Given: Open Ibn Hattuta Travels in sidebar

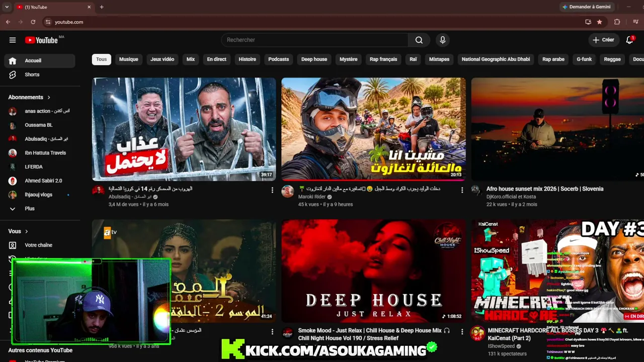Looking at the screenshot, I should click(40, 153).
